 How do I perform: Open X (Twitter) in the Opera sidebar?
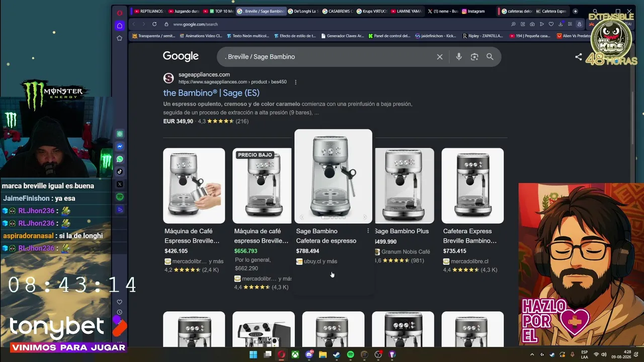120,184
